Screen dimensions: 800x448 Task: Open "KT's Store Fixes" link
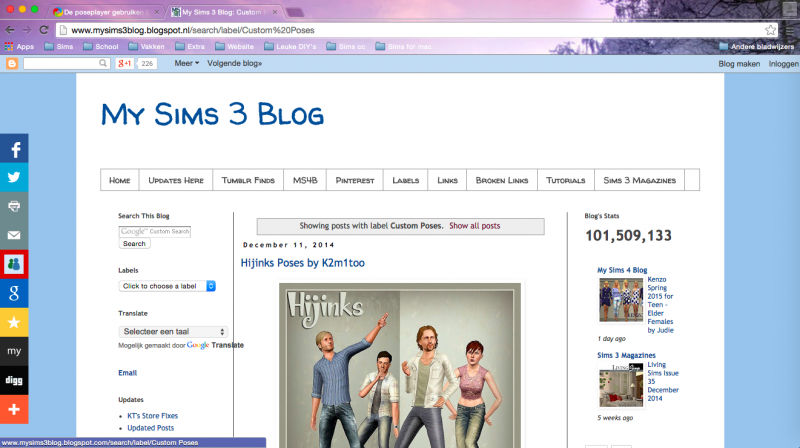click(x=153, y=416)
